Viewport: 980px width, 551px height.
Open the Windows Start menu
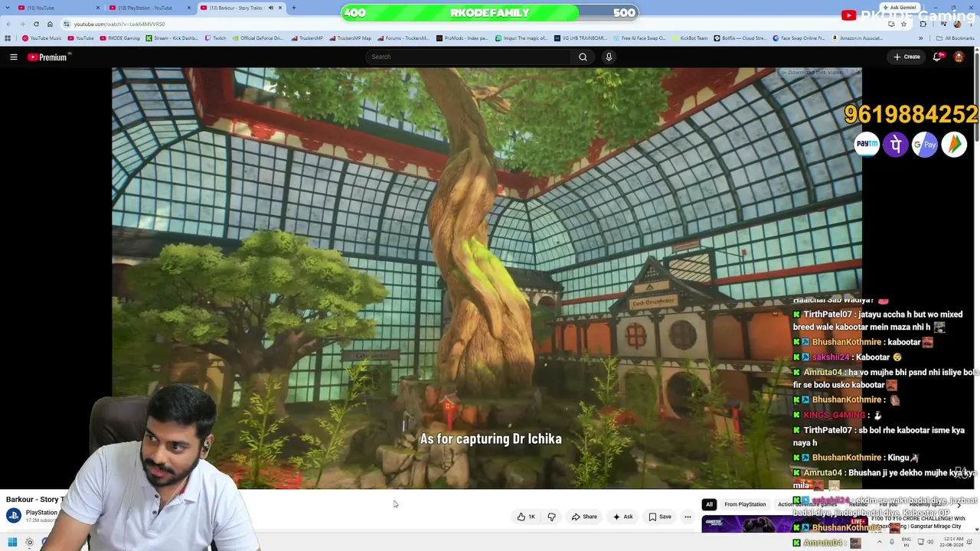point(11,543)
